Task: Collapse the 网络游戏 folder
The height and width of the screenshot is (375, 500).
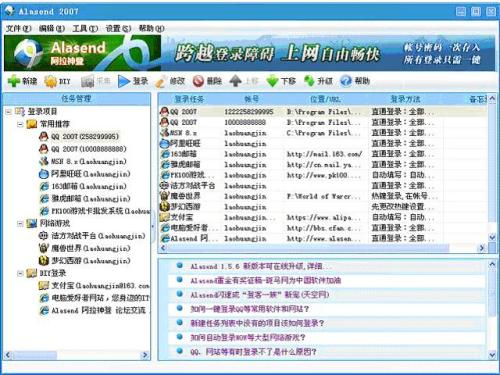Action: pos(20,224)
